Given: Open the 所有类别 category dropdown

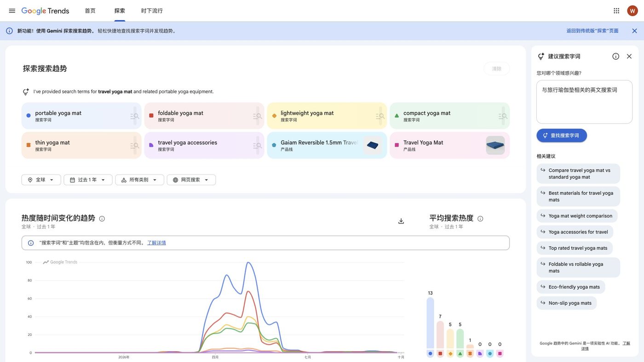Looking at the screenshot, I should (139, 180).
